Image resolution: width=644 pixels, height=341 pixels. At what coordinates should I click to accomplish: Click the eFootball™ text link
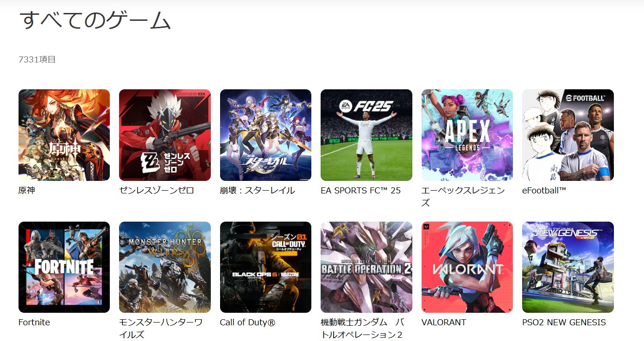coord(544,191)
